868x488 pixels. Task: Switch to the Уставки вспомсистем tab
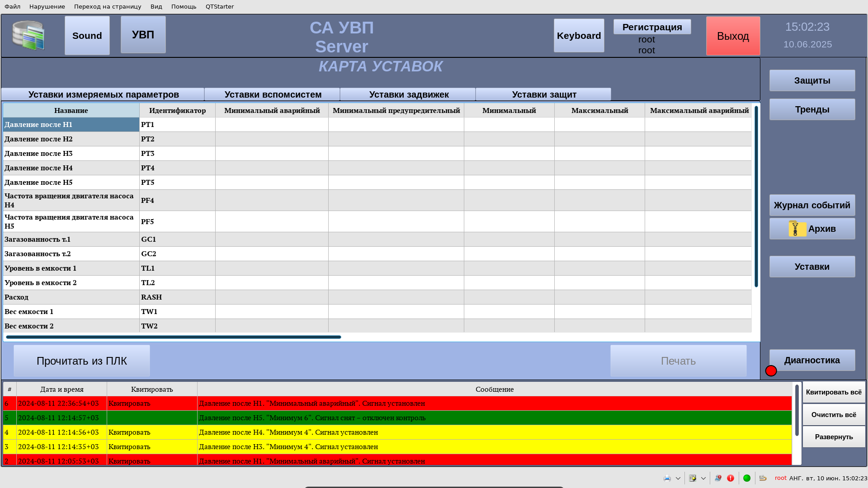pyautogui.click(x=273, y=94)
